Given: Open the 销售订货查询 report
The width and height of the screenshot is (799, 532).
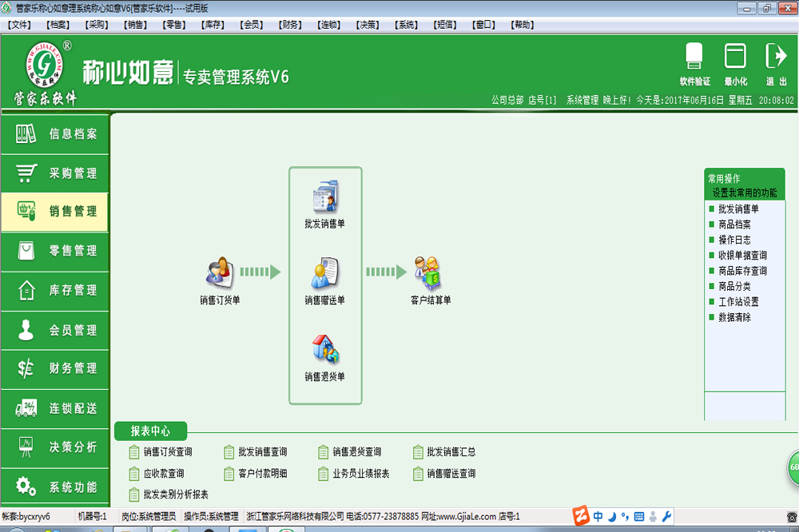Looking at the screenshot, I should (161, 452).
